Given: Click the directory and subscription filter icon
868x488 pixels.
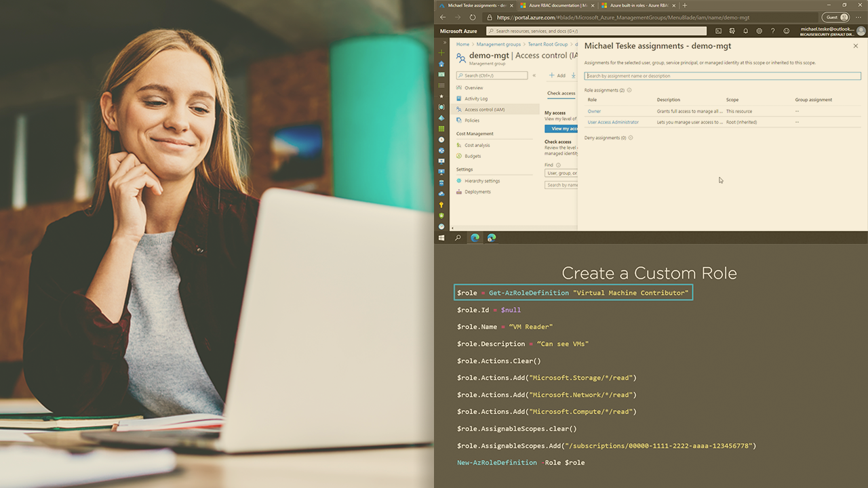Looking at the screenshot, I should pyautogui.click(x=732, y=31).
